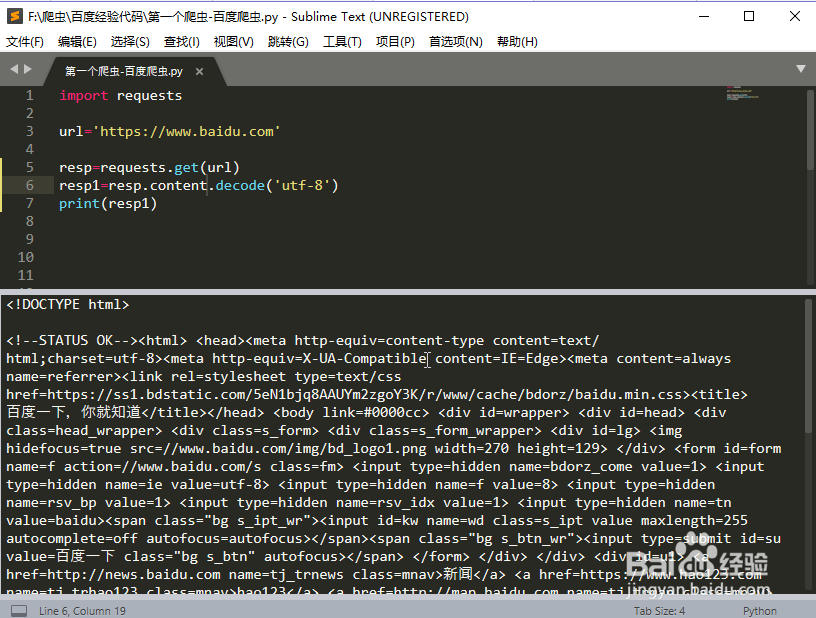This screenshot has width=816, height=618.
Task: Click the 'import' keyword on line 1
Action: (x=84, y=96)
